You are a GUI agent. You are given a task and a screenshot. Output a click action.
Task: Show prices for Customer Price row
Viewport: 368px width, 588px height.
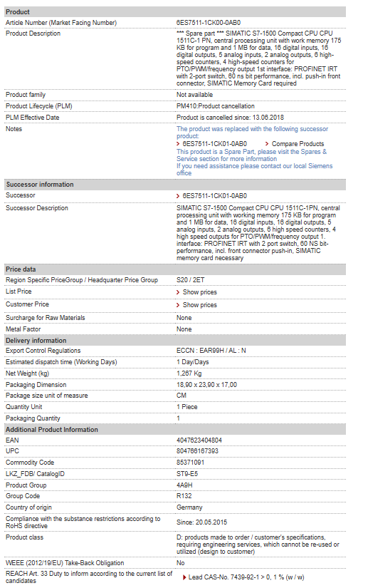click(x=199, y=305)
